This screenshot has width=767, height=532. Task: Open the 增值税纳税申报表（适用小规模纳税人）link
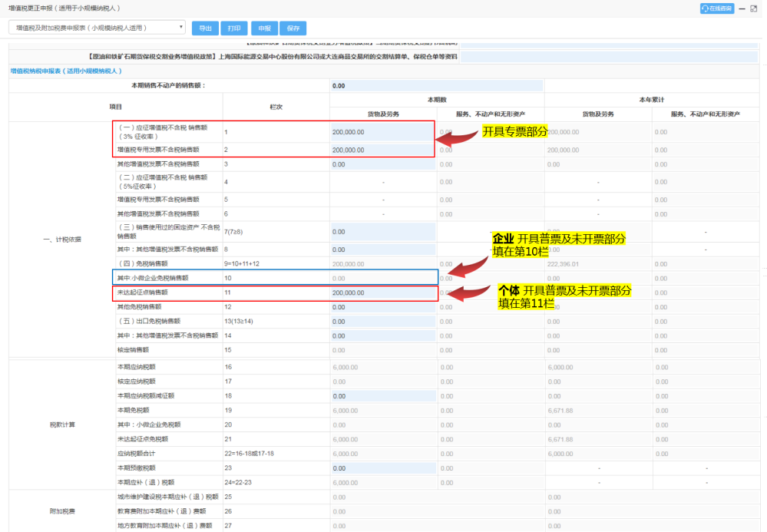[66, 71]
